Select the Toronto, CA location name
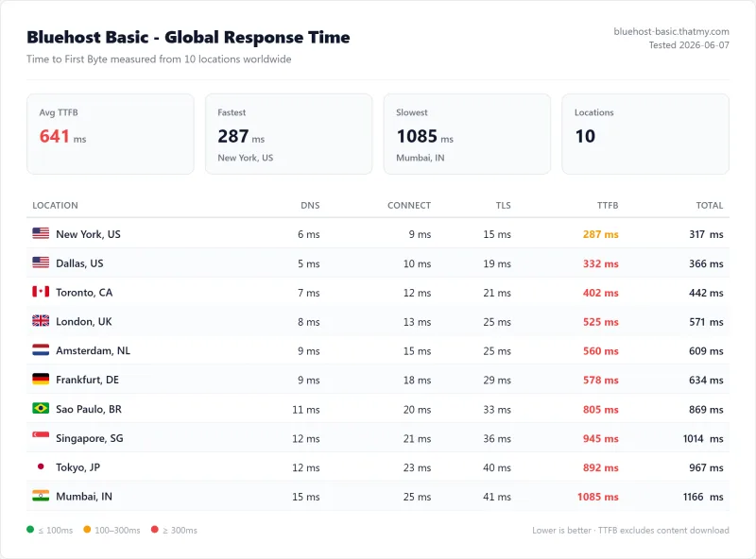The height and width of the screenshot is (559, 756). coord(84,293)
